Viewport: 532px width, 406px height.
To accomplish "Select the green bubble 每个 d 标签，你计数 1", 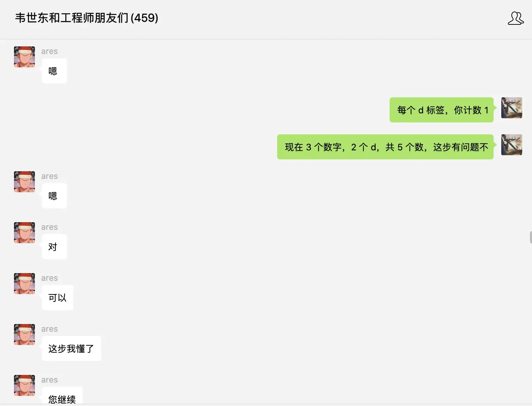I will click(x=442, y=110).
